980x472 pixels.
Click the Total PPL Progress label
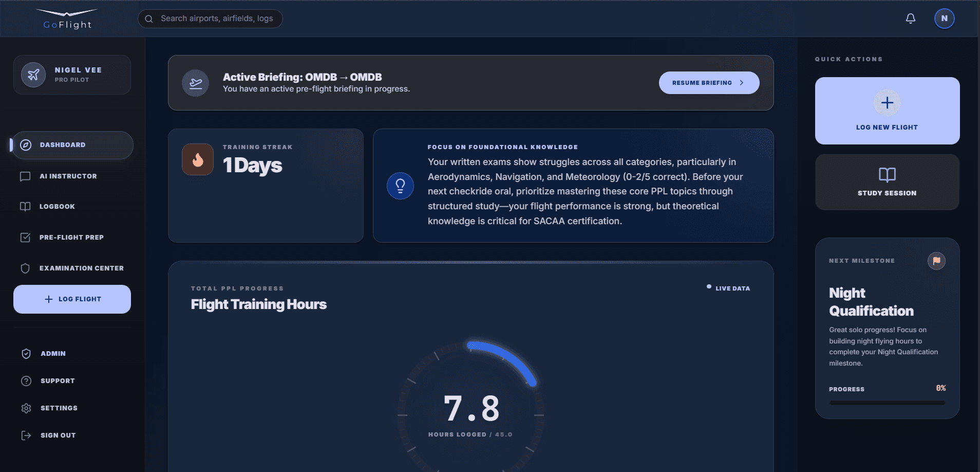(x=237, y=288)
